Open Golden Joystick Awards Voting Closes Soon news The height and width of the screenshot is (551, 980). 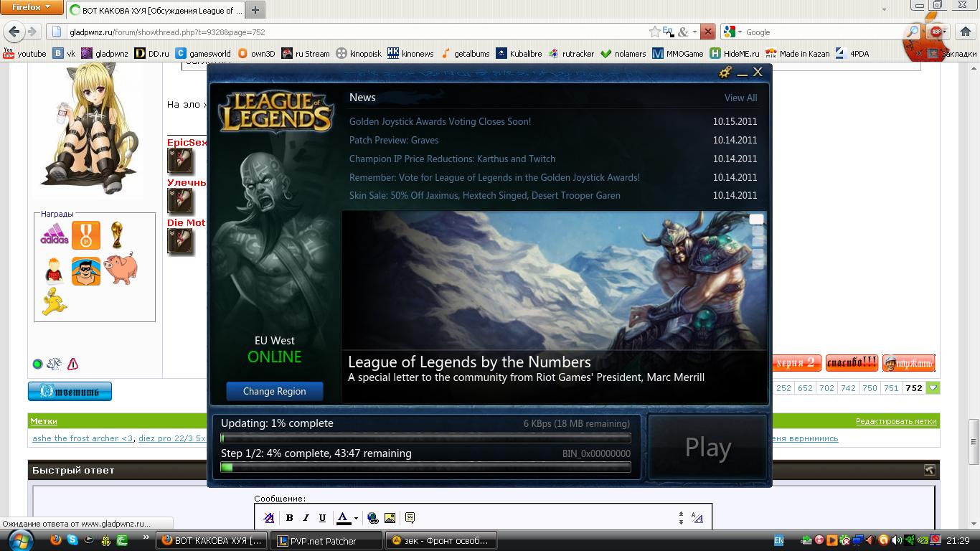point(440,121)
